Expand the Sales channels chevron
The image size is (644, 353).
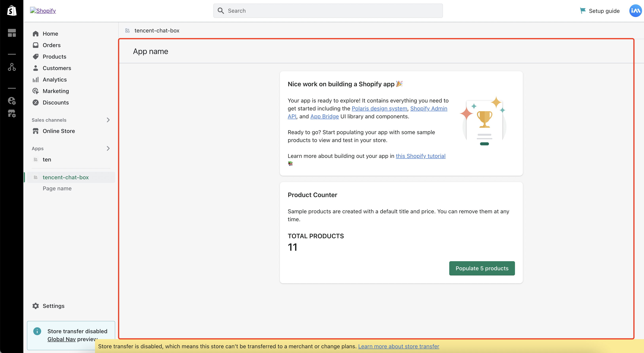pos(108,120)
